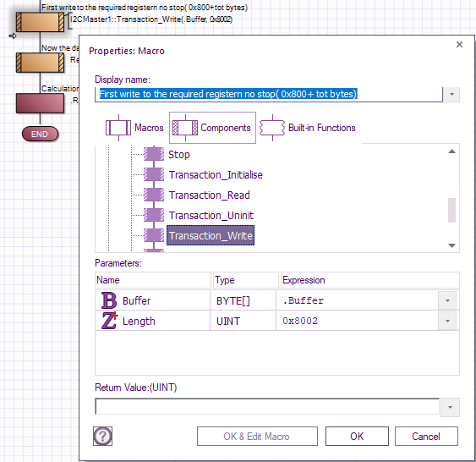Viewport: 476px width, 462px height.
Task: Click the Cancel button
Action: point(426,436)
